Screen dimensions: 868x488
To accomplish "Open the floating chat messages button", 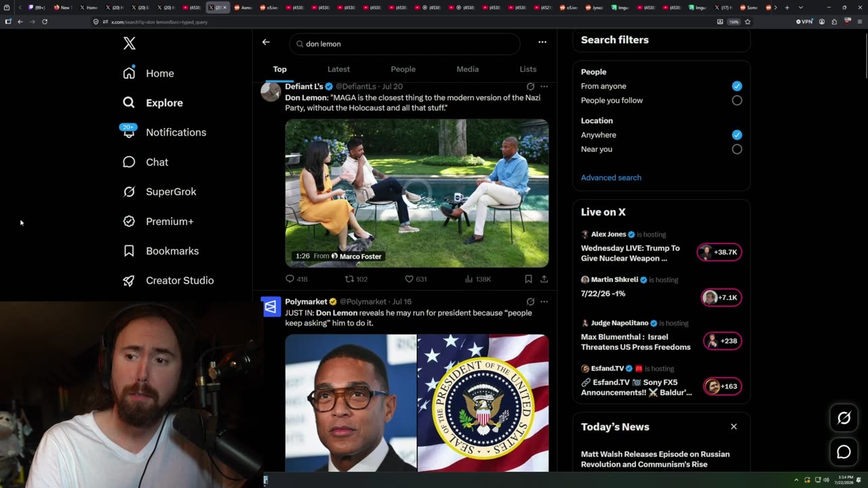I will (844, 452).
